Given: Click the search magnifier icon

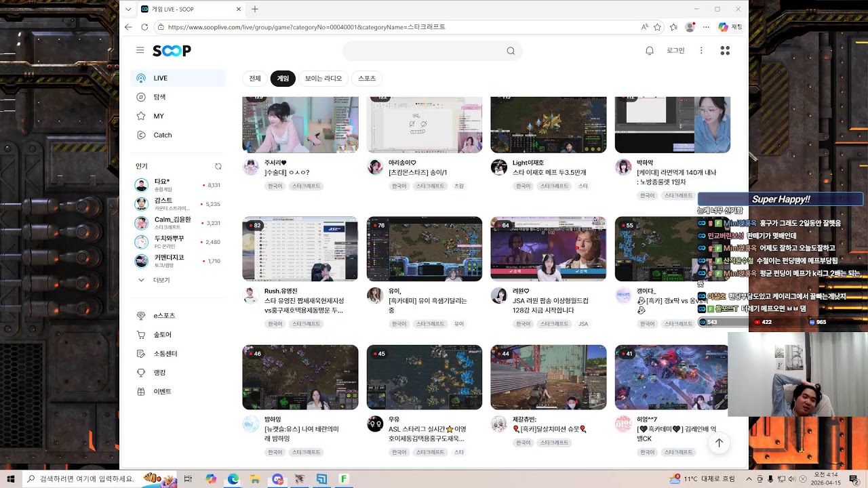Looking at the screenshot, I should pyautogui.click(x=511, y=51).
